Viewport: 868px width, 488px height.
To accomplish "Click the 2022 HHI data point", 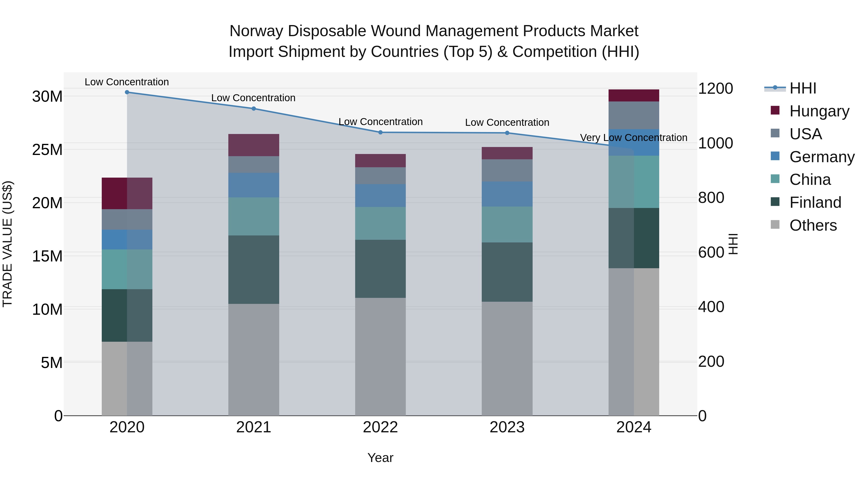I will [x=380, y=132].
